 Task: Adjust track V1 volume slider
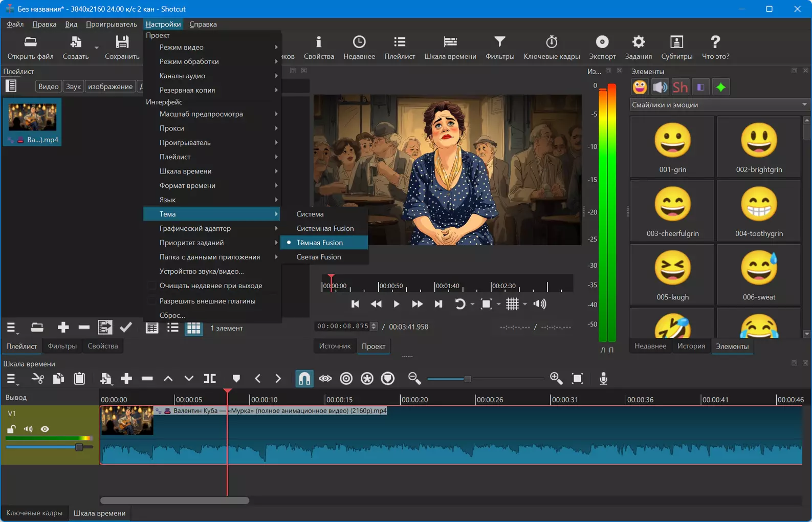click(x=79, y=447)
